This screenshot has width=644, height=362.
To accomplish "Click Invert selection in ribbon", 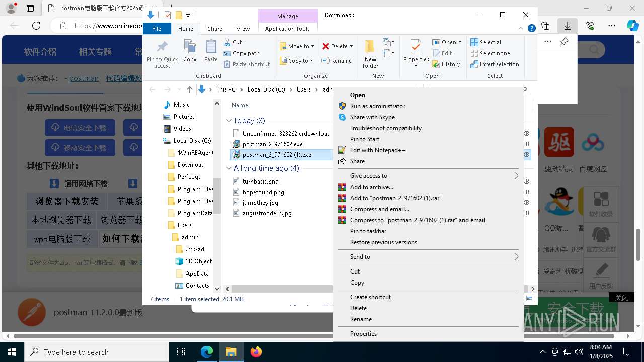I will pyautogui.click(x=495, y=64).
